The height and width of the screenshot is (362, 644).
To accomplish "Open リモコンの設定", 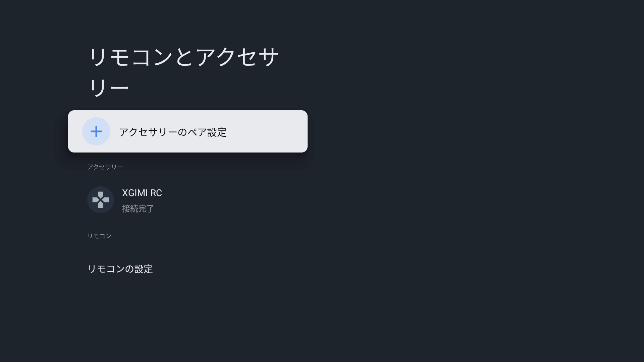I will pyautogui.click(x=120, y=269).
